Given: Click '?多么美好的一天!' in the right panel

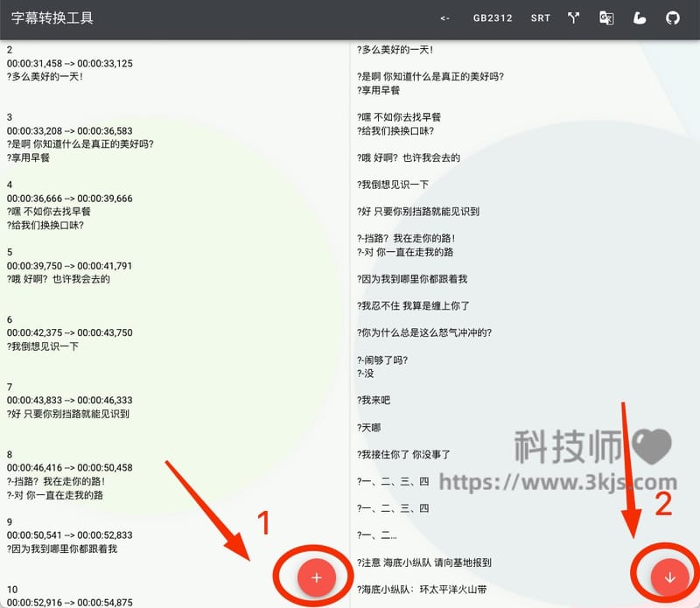Looking at the screenshot, I should [395, 50].
